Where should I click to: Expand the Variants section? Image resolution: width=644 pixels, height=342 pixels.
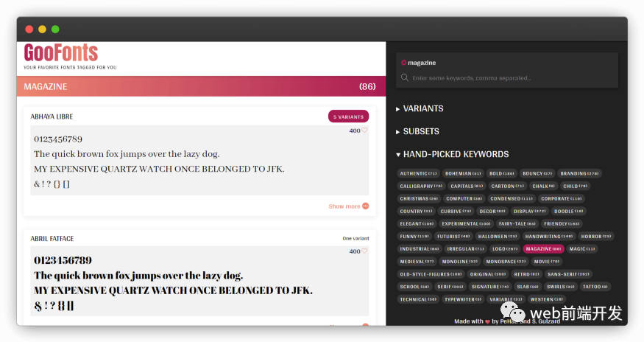tap(420, 108)
